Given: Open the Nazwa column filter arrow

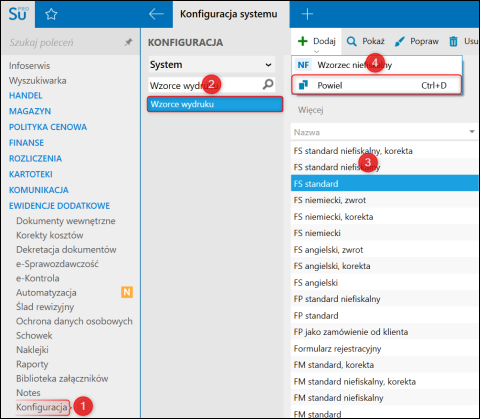Looking at the screenshot, I should (472, 132).
